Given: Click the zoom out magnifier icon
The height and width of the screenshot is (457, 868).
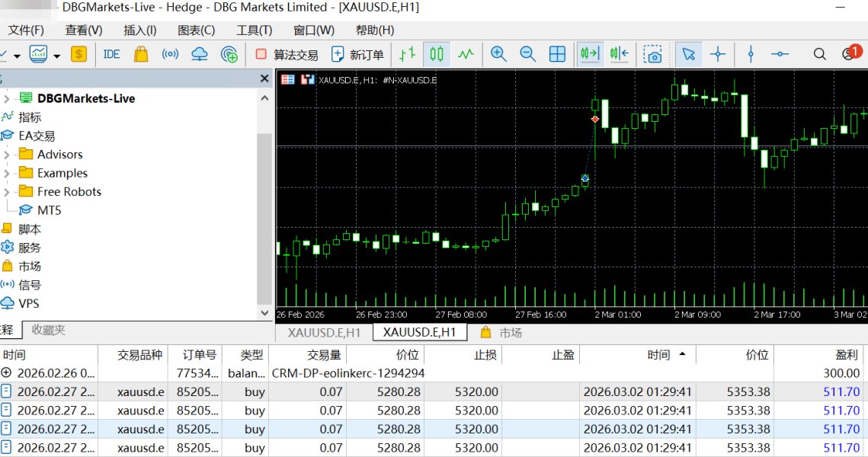Looking at the screenshot, I should coord(527,54).
